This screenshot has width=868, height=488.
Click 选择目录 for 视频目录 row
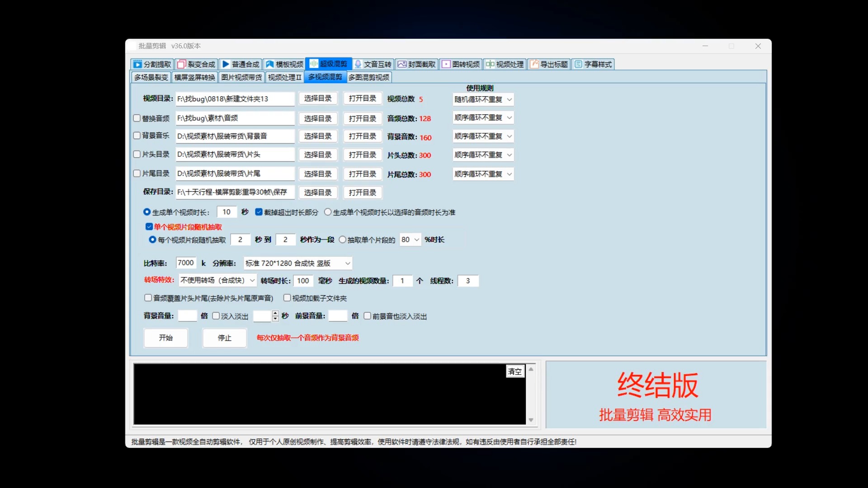(318, 99)
